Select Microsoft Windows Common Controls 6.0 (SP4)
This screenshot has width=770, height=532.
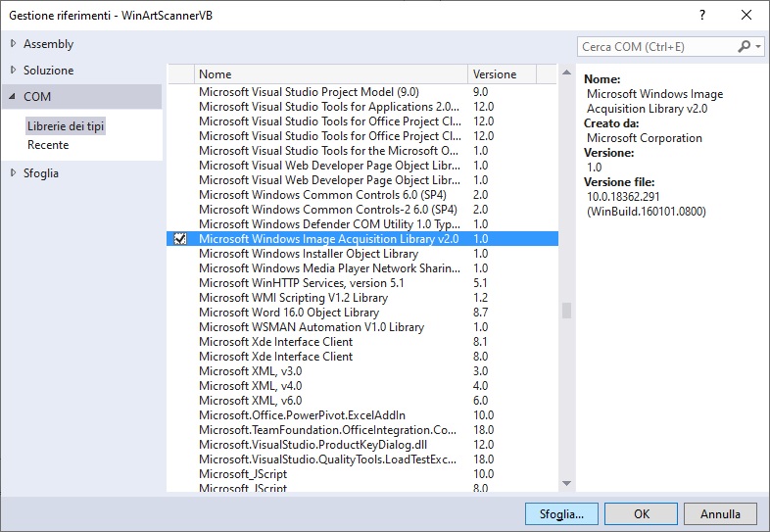pos(362,195)
